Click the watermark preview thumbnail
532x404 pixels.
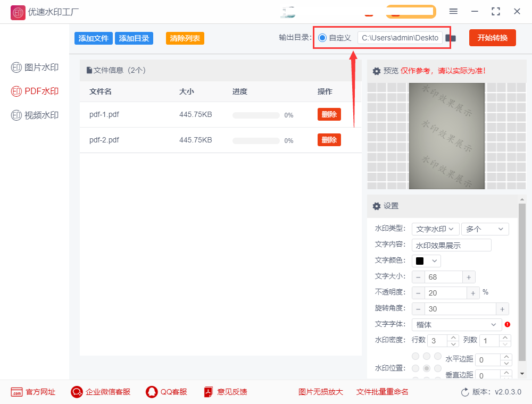[x=446, y=136]
